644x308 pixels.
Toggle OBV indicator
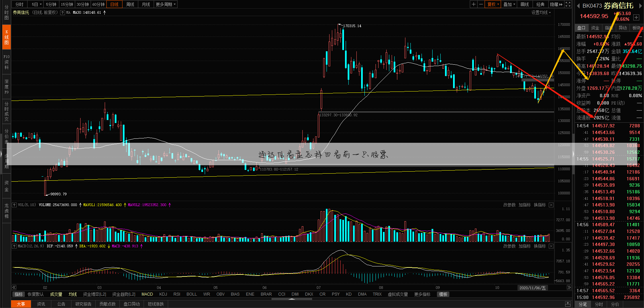pos(220,294)
